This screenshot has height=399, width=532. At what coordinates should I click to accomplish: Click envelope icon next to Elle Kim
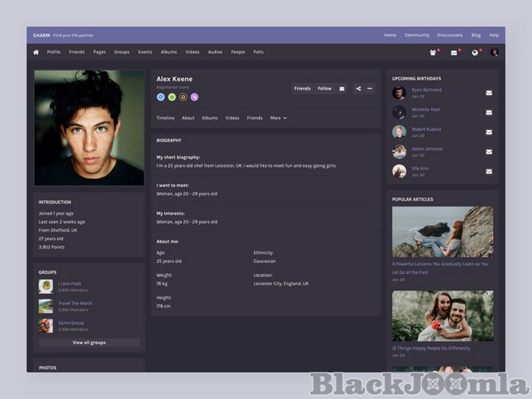point(489,171)
